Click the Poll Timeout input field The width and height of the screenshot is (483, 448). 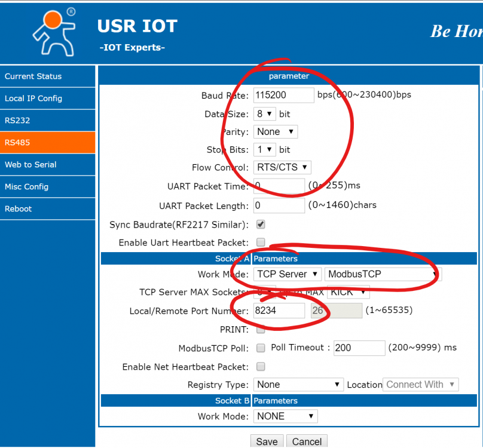click(x=358, y=348)
